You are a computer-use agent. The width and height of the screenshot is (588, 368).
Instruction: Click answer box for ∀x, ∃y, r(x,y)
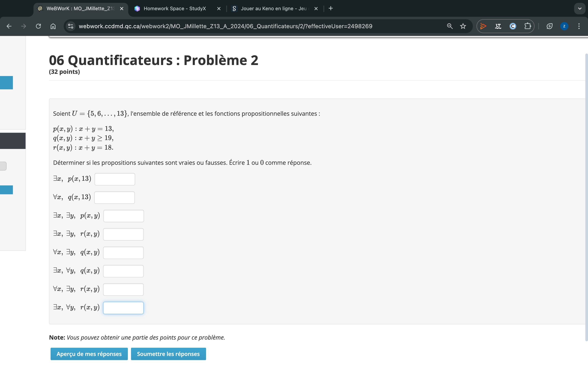coord(124,290)
